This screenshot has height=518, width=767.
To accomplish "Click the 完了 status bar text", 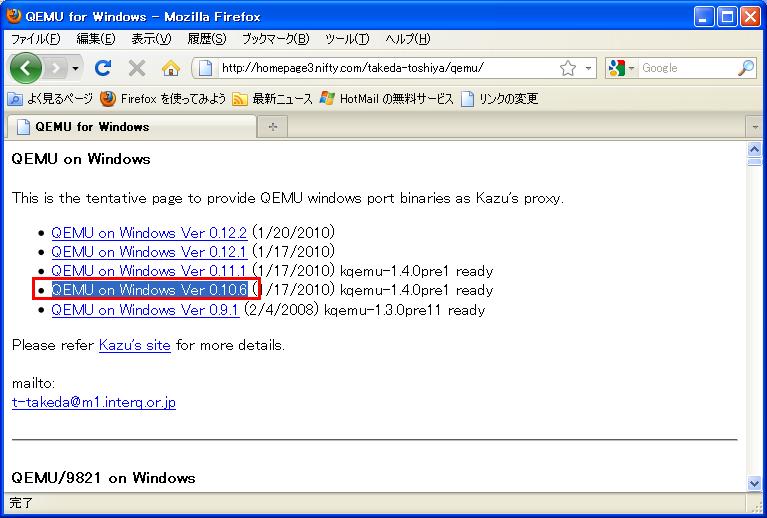I will [21, 503].
